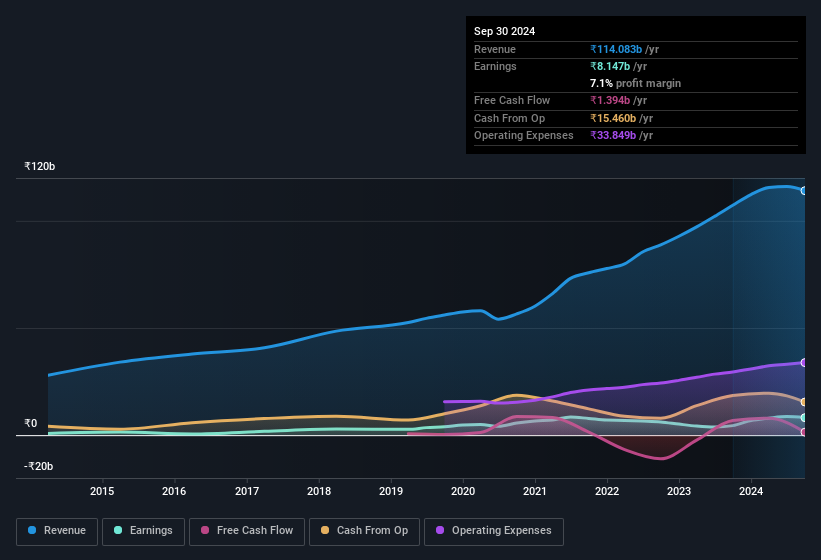The width and height of the screenshot is (821, 560).
Task: Click the 2018 x-axis label
Action: 319,491
